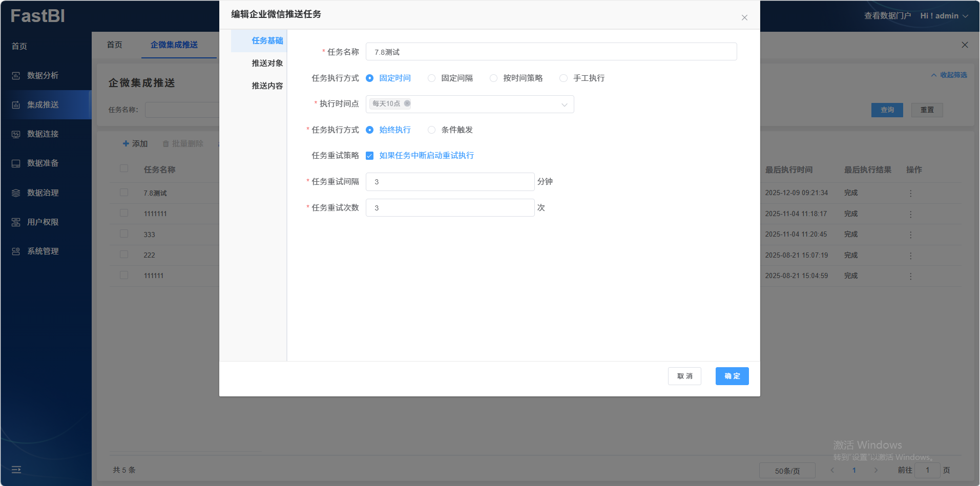Switch to the 推送内容 tab
This screenshot has width=980, height=486.
click(x=267, y=86)
